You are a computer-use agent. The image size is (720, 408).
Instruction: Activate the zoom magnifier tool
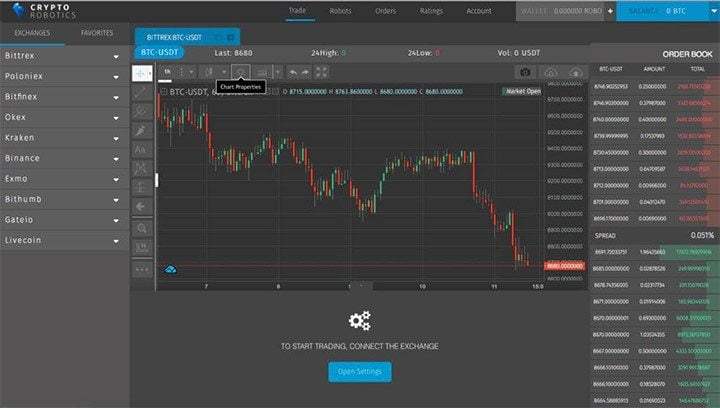pyautogui.click(x=141, y=228)
